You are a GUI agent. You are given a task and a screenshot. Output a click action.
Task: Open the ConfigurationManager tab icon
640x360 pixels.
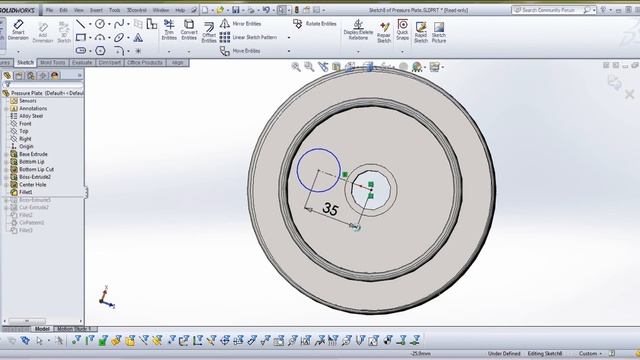point(31,76)
